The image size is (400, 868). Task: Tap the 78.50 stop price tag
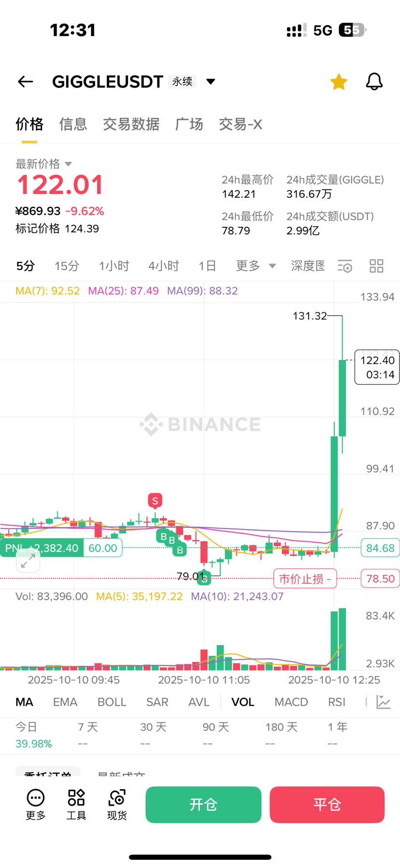click(380, 579)
